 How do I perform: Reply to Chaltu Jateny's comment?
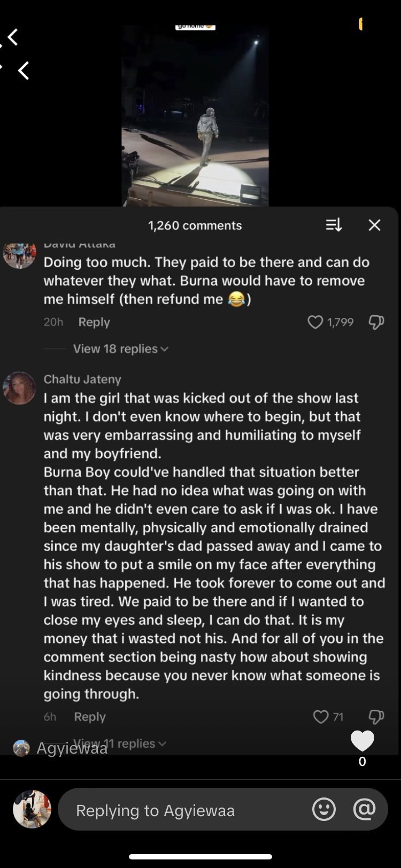tap(90, 717)
